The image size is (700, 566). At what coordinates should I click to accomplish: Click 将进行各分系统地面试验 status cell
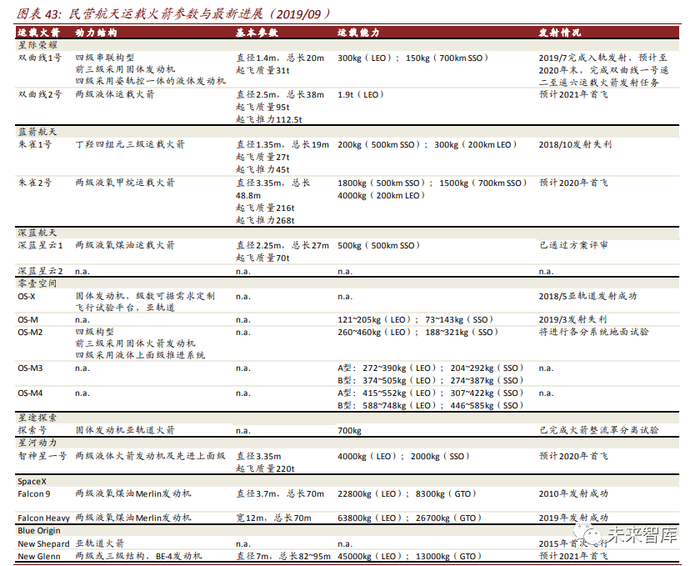point(593,332)
